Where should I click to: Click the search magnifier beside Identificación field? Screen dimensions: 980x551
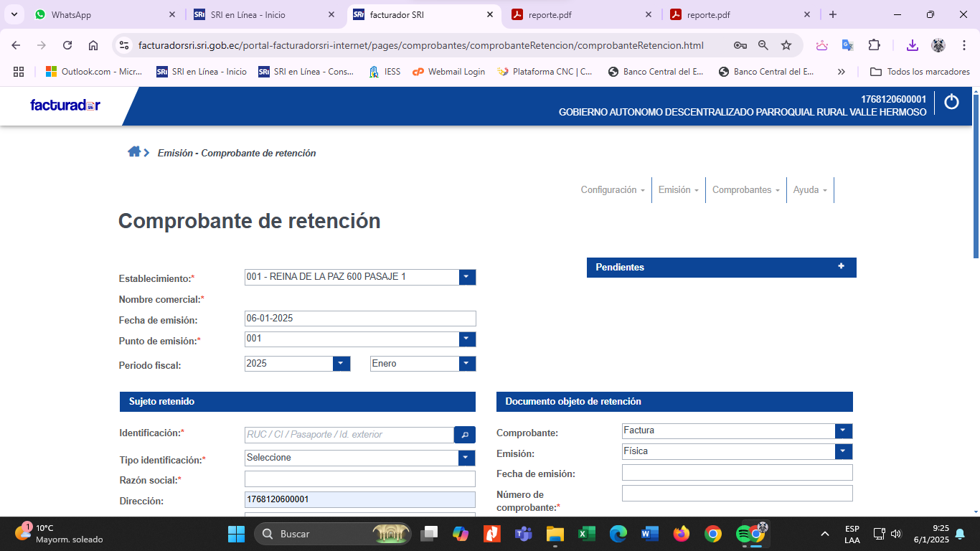tap(464, 435)
